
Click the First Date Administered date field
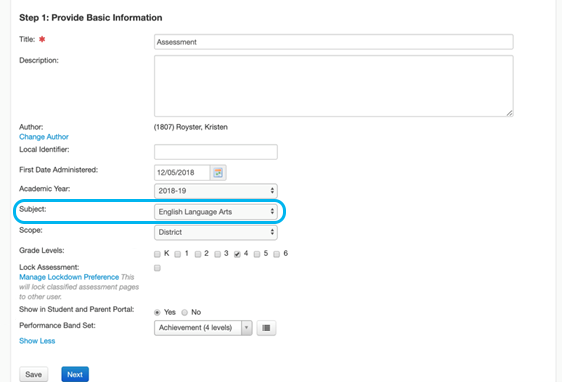[x=182, y=173]
